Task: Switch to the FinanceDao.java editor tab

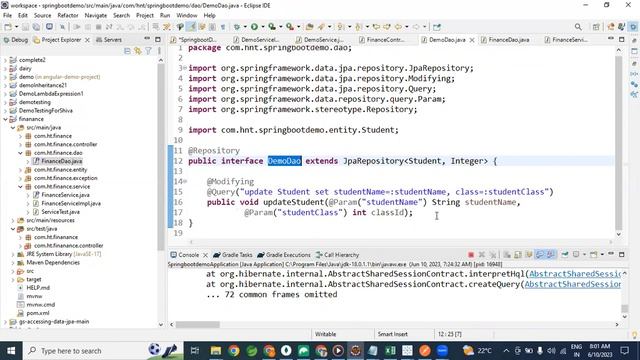Action: click(505, 40)
